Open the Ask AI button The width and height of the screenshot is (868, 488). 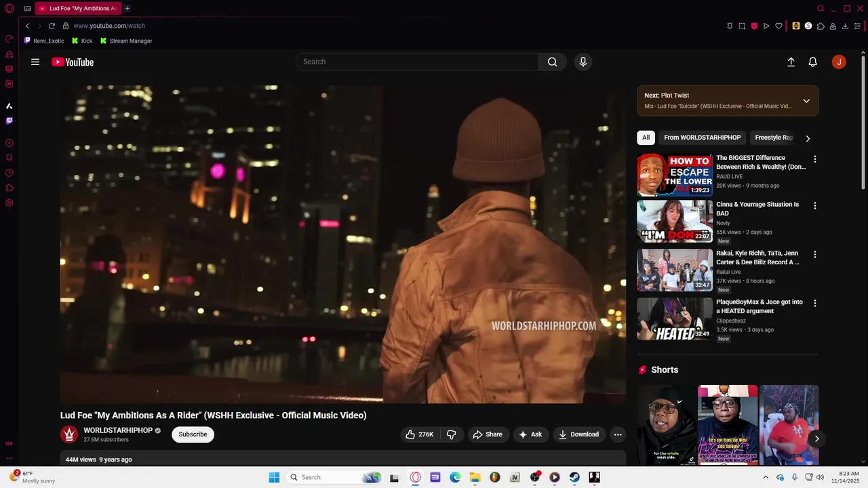(530, 434)
